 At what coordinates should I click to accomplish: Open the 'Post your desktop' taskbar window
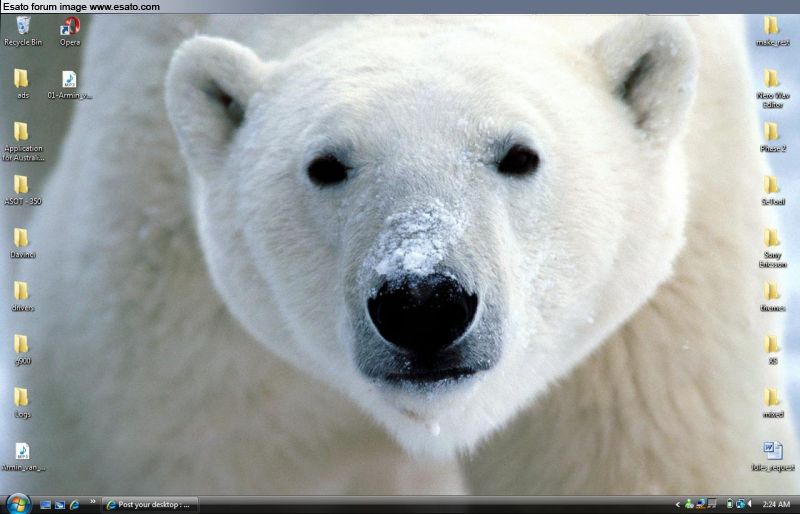tap(150, 505)
